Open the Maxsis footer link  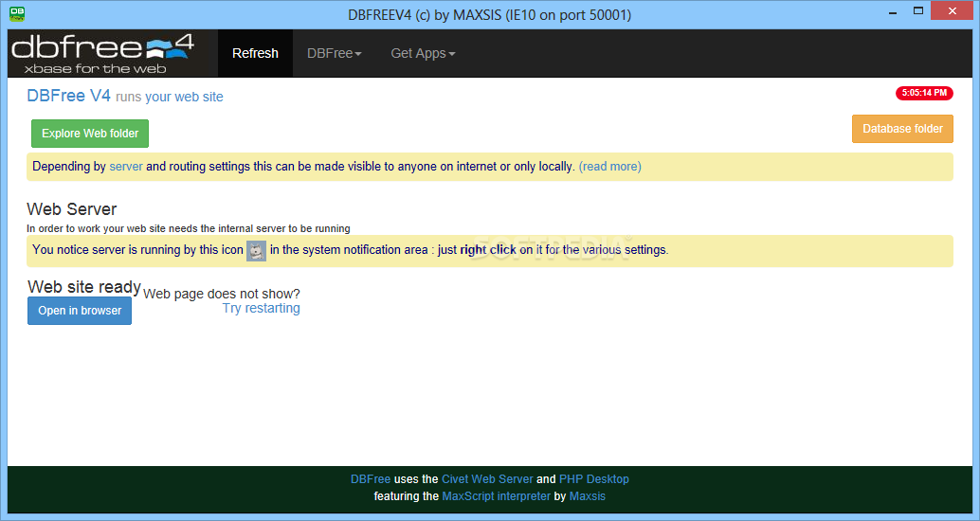[x=588, y=496]
